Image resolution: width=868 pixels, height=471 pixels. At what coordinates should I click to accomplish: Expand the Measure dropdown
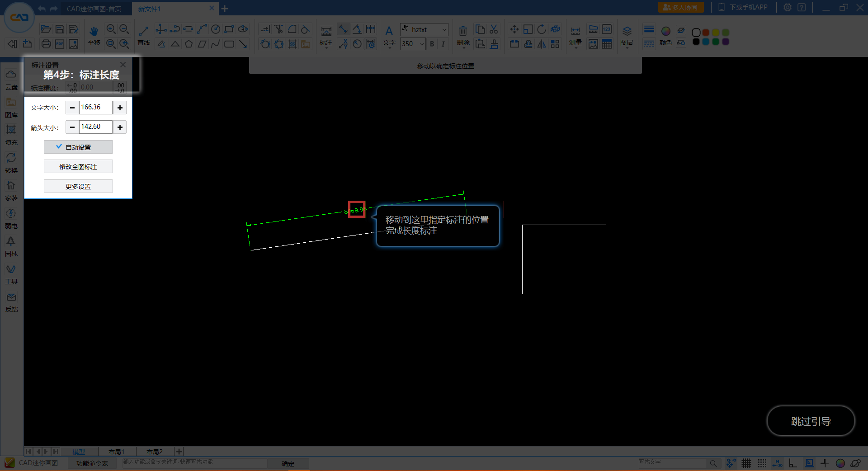(576, 48)
